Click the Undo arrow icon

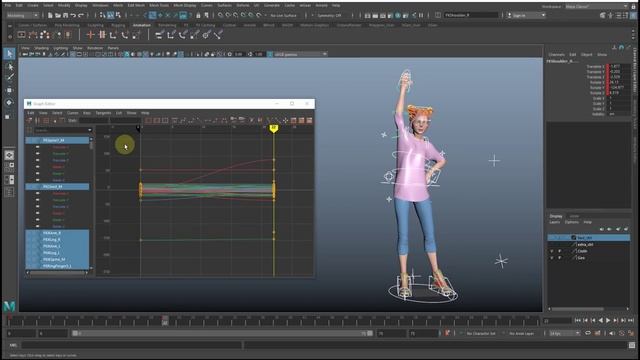[x=73, y=15]
